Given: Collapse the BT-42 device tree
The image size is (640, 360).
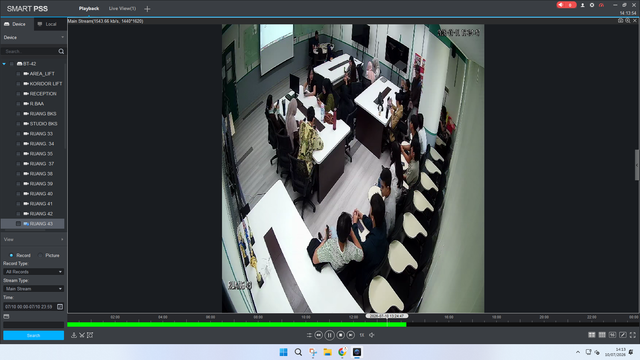Looking at the screenshot, I should tap(4, 64).
